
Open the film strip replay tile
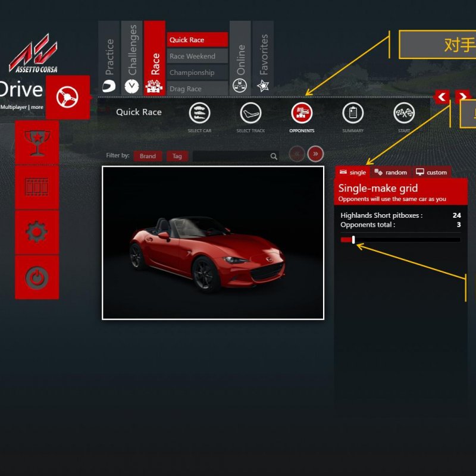click(x=37, y=187)
